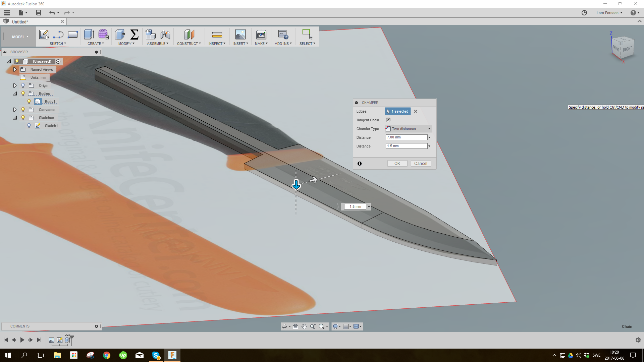The width and height of the screenshot is (644, 362).
Task: Hide the Sketch1 sketch
Action: pyautogui.click(x=29, y=126)
